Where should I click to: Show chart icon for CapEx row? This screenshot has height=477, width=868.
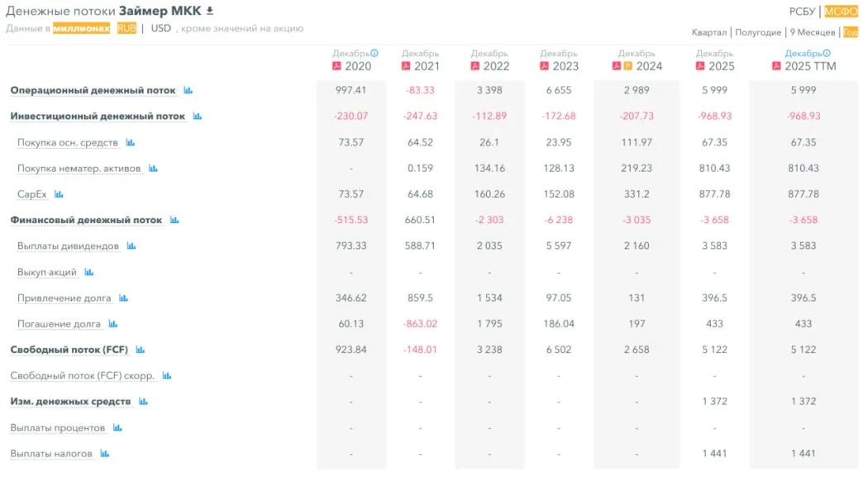pos(59,195)
